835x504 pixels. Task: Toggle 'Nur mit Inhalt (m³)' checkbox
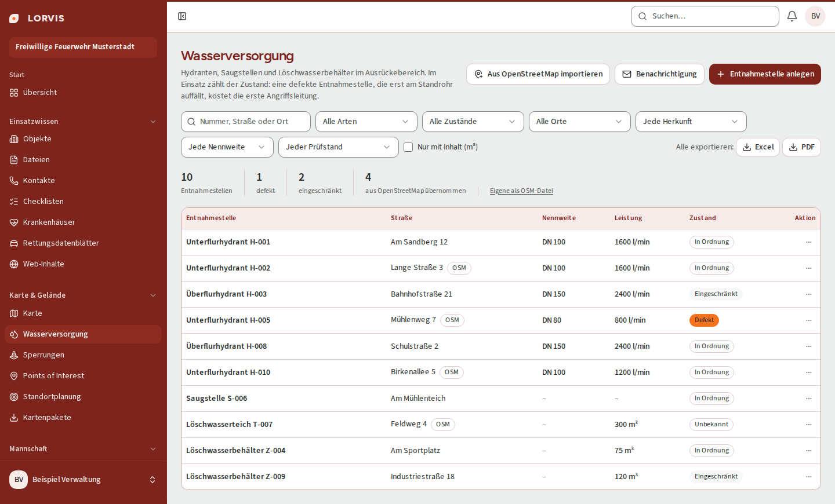pyautogui.click(x=408, y=147)
